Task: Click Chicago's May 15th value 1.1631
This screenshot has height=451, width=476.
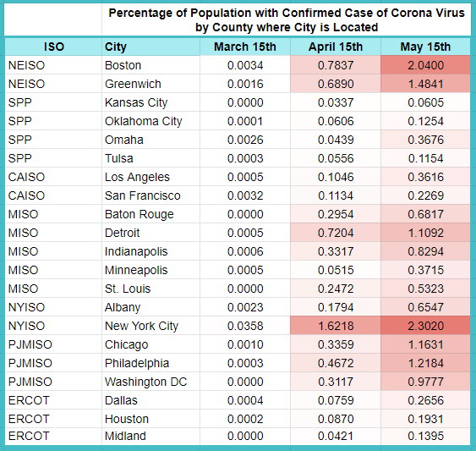Action: [x=425, y=344]
